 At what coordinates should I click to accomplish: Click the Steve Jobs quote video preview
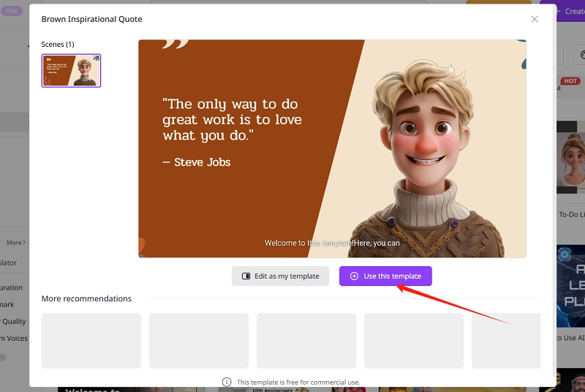332,148
